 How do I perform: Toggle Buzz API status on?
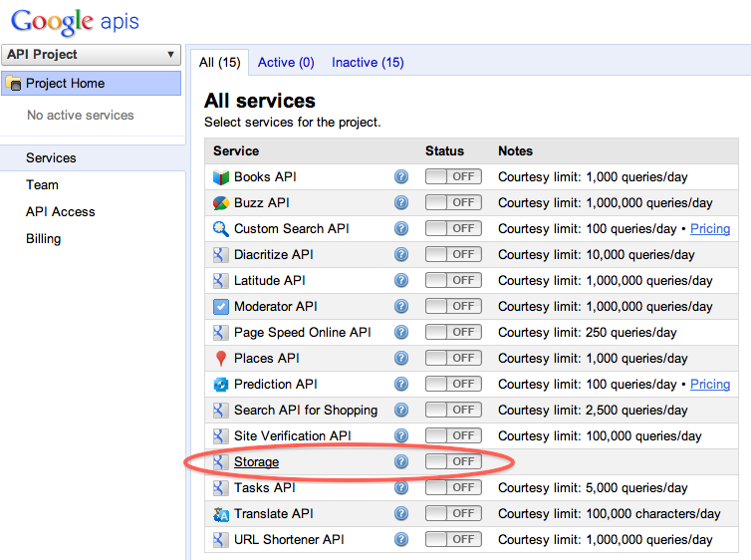pyautogui.click(x=453, y=202)
